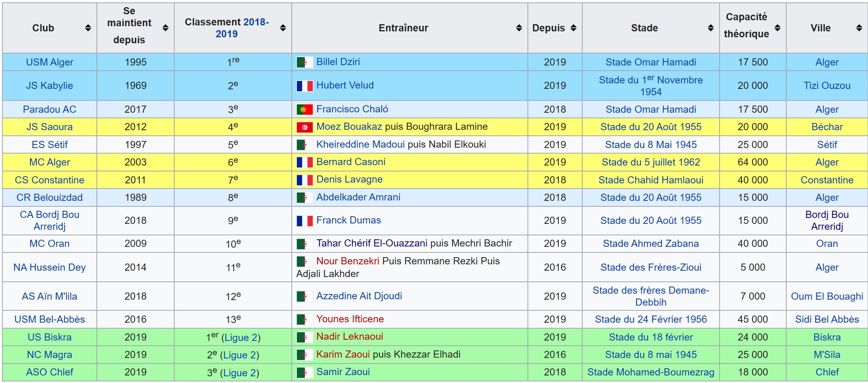868x383 pixels.
Task: Sort by Stade column arrows
Action: tap(711, 28)
